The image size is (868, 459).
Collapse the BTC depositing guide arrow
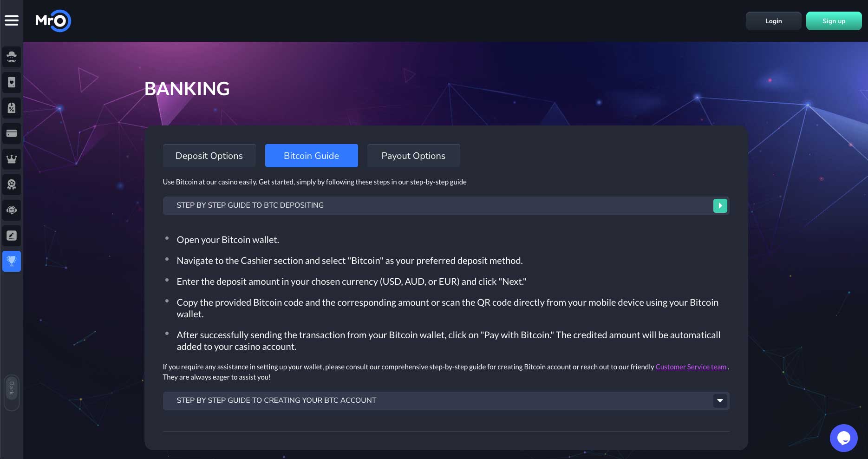(720, 205)
